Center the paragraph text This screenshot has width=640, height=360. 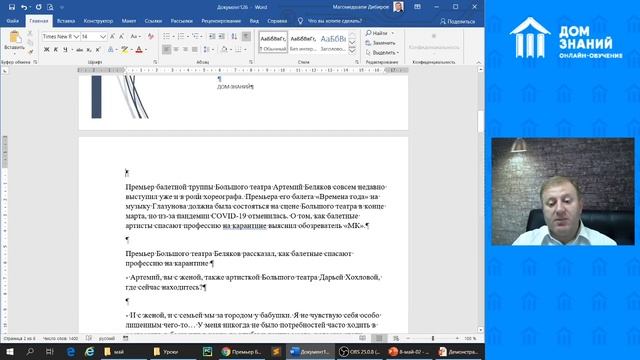pyautogui.click(x=176, y=49)
